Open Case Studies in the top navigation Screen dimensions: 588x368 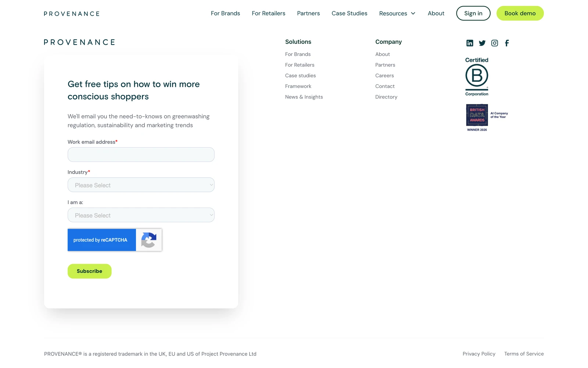[x=349, y=13]
